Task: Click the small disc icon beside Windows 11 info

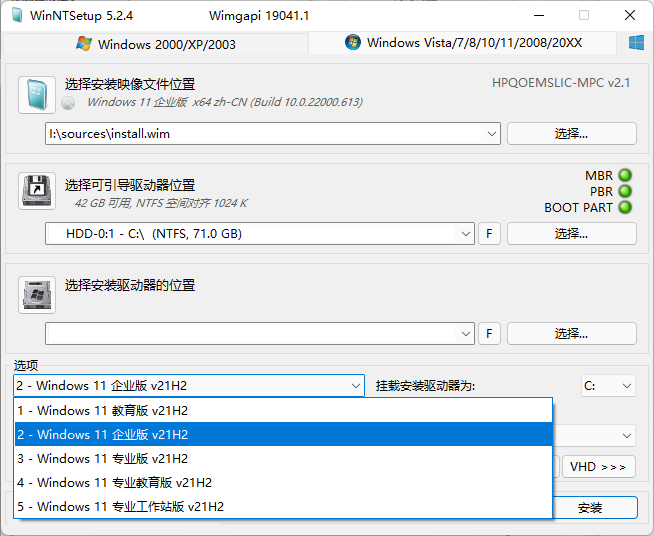Action: [68, 103]
